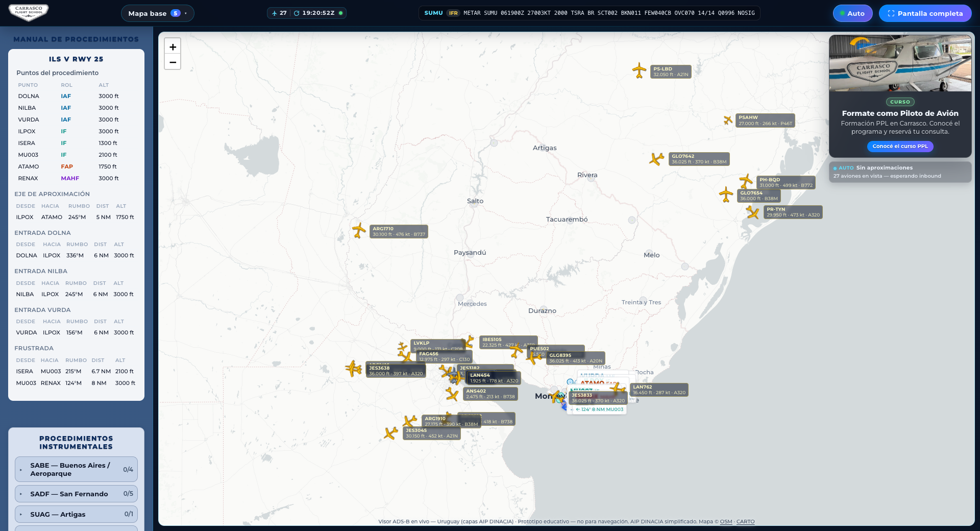Select the ANS402 aircraft icon
The height and width of the screenshot is (531, 980).
point(452,394)
